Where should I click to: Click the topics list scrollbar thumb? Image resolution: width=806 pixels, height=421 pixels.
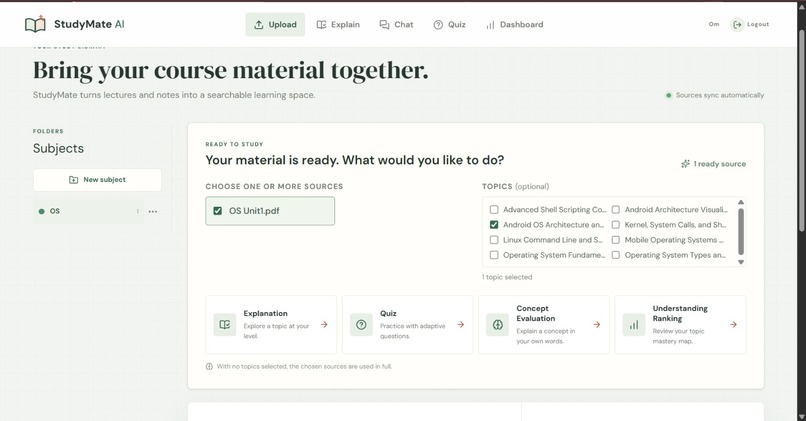[741, 231]
